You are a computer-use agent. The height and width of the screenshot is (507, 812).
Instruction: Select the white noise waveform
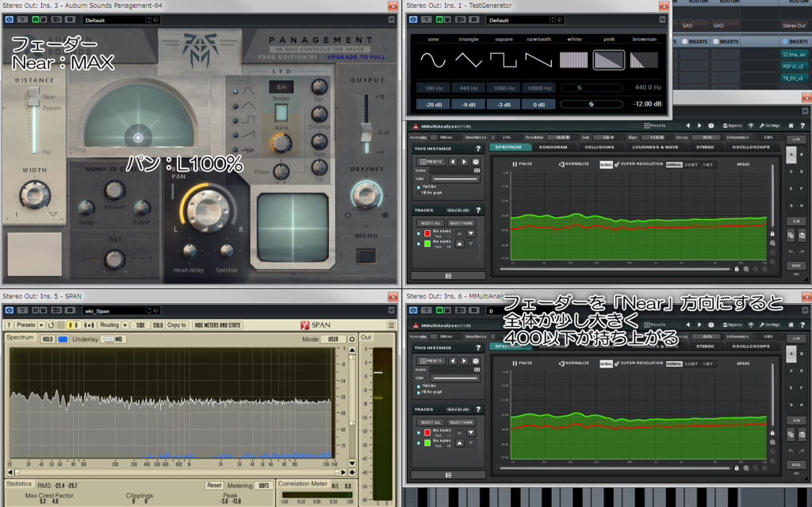pyautogui.click(x=574, y=60)
